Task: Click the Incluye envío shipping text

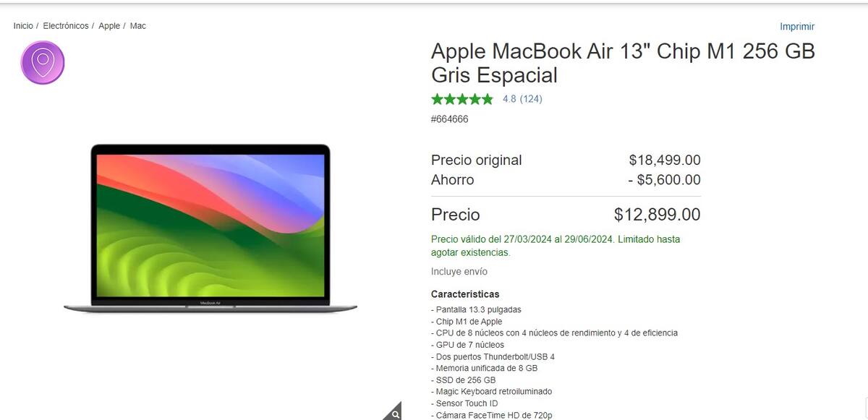Action: coord(459,272)
